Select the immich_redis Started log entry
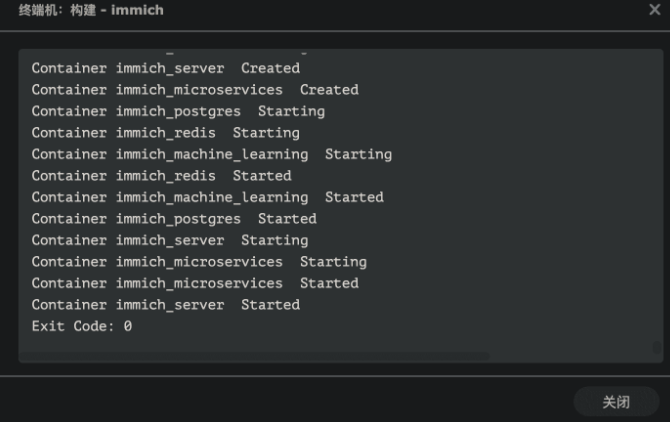Image resolution: width=670 pixels, height=422 pixels. [161, 176]
